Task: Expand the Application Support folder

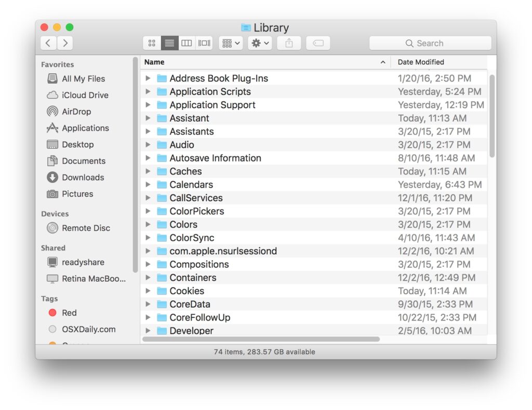Action: 148,105
